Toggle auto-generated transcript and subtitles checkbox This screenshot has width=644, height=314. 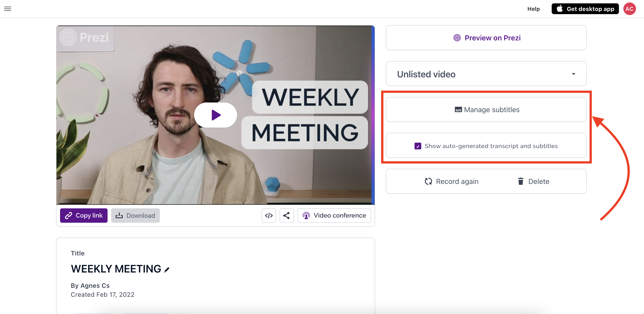pyautogui.click(x=418, y=146)
